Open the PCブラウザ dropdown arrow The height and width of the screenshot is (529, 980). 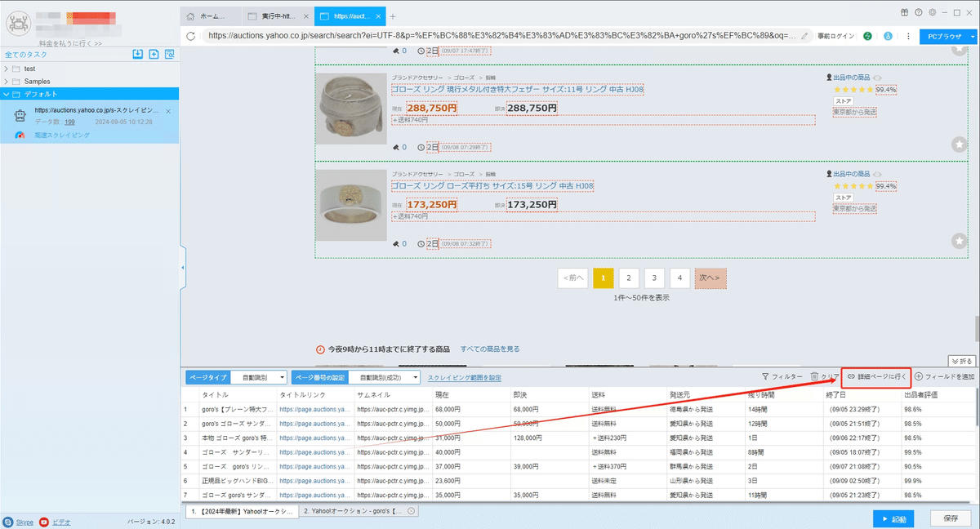[972, 36]
